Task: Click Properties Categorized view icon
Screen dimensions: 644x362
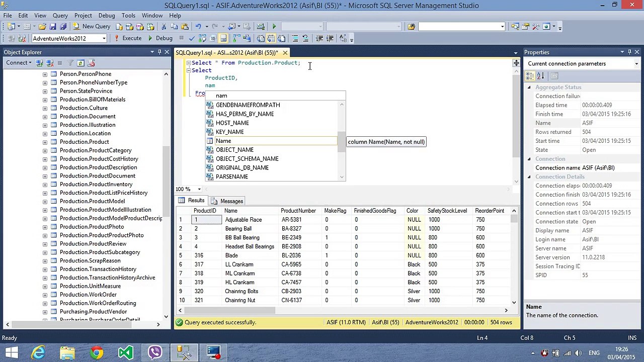Action: coord(530,76)
